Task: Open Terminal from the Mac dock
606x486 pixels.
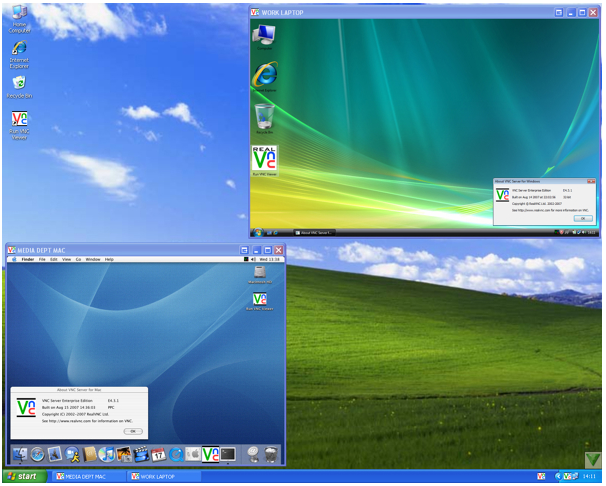Action: pyautogui.click(x=228, y=454)
